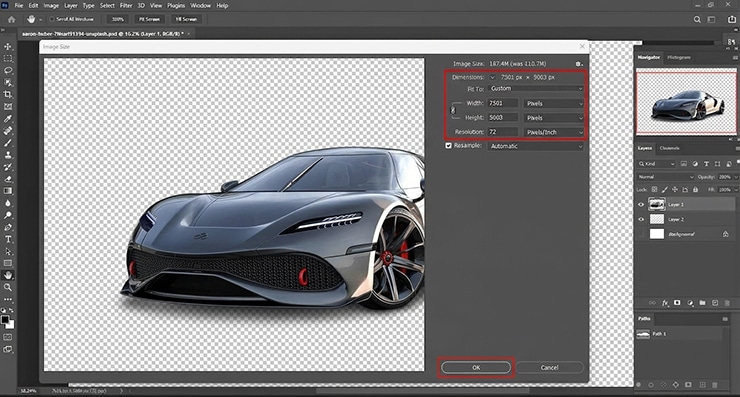The image size is (740, 397).
Task: Select the Move tool
Action: coord(8,47)
